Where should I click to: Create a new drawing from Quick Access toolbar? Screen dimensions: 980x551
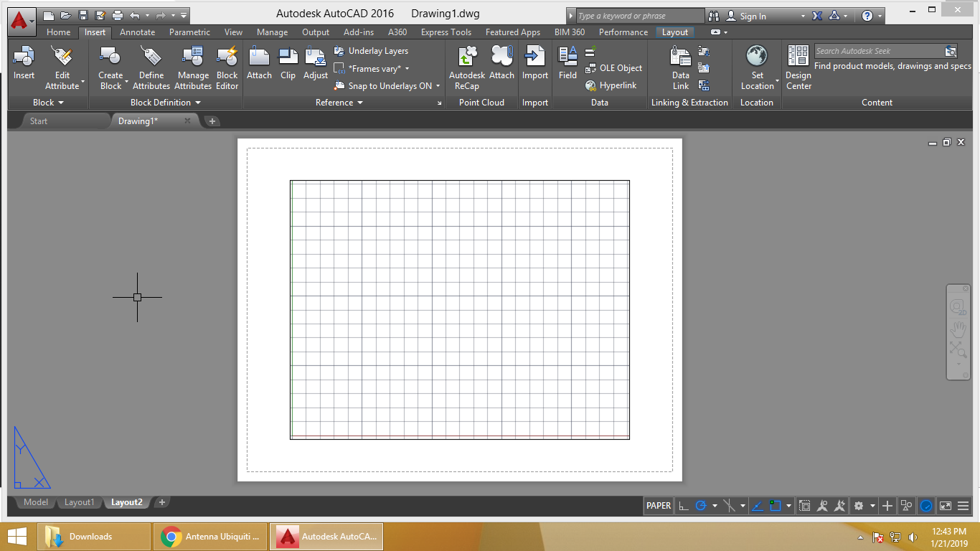pos(49,15)
